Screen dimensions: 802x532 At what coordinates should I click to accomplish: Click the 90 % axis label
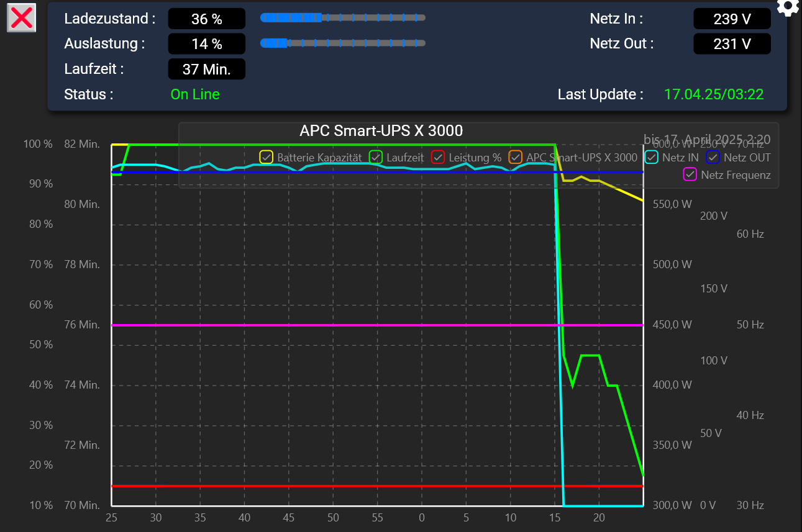[41, 184]
